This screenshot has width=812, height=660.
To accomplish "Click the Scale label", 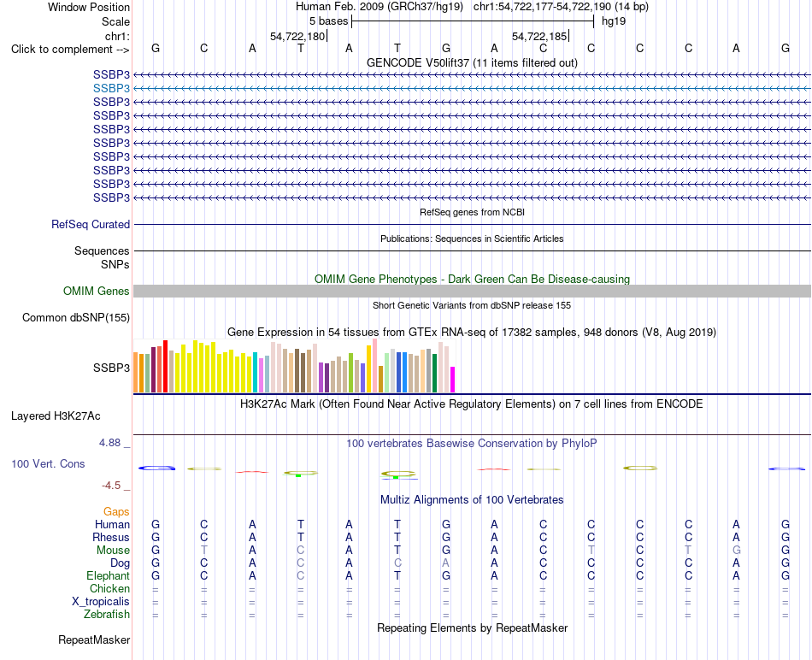I will (x=115, y=21).
